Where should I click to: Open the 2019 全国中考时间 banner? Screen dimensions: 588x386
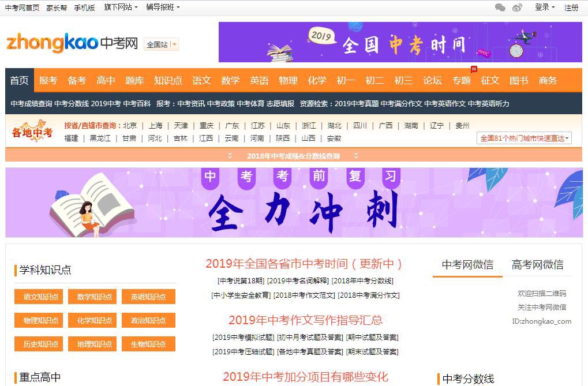[400, 42]
